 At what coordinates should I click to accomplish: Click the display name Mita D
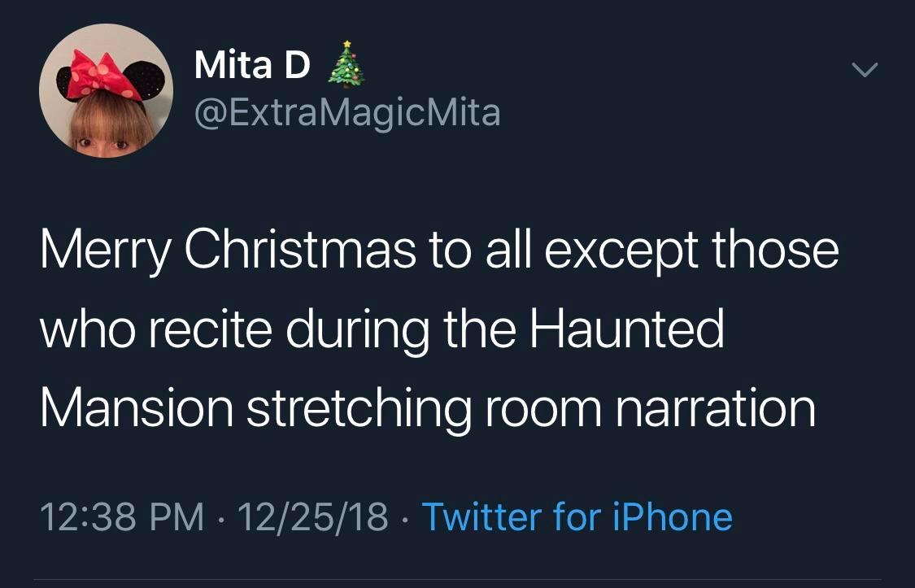(252, 66)
